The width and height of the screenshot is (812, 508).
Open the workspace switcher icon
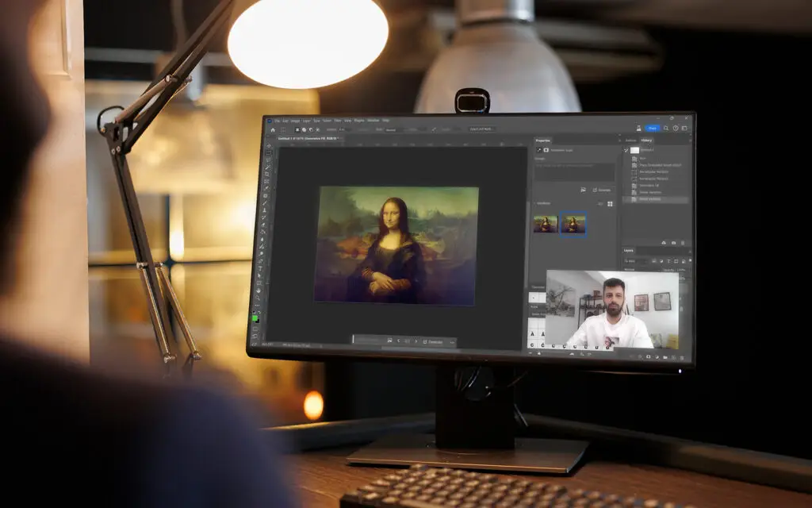point(684,128)
